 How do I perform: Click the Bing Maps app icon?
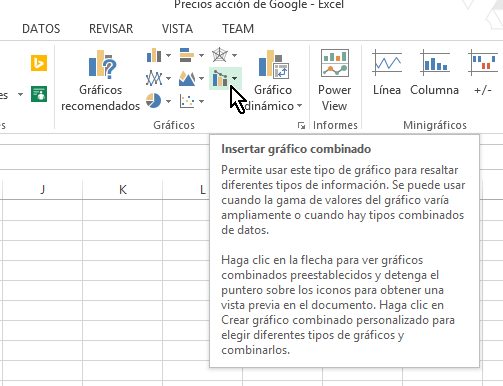pos(39,63)
